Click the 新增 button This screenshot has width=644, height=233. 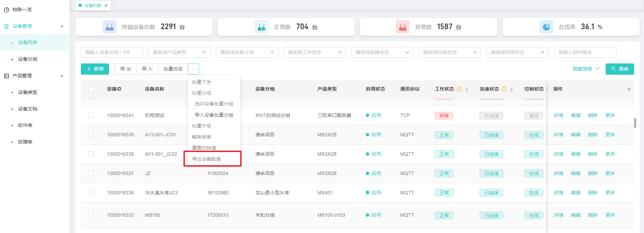click(95, 69)
